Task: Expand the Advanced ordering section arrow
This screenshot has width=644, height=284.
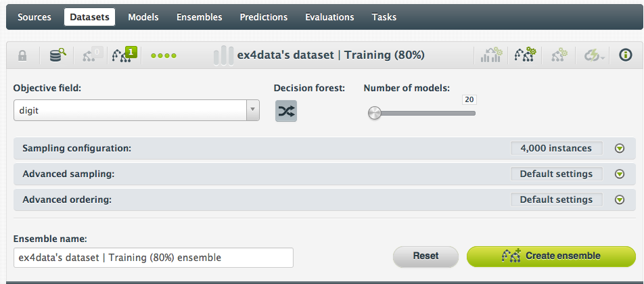Action: [x=620, y=200]
